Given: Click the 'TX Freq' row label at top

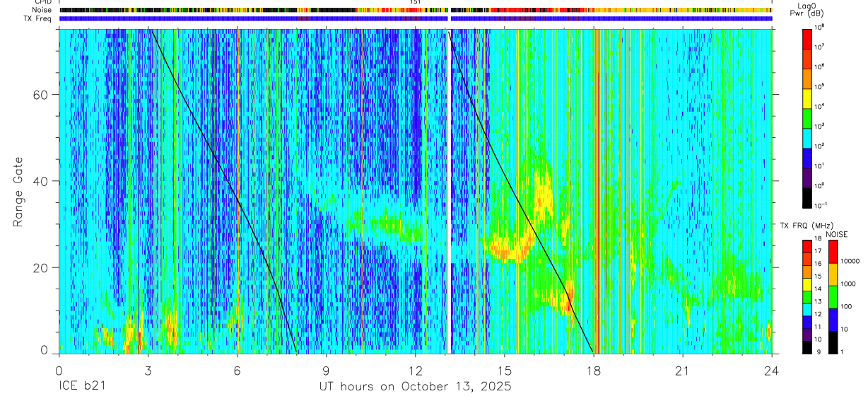Looking at the screenshot, I should click(38, 18).
